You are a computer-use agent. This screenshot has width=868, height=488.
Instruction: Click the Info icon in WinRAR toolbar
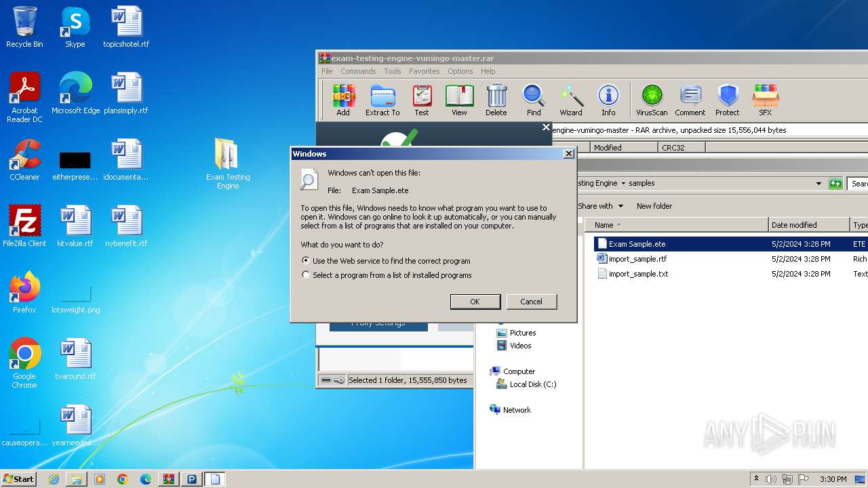click(x=608, y=100)
